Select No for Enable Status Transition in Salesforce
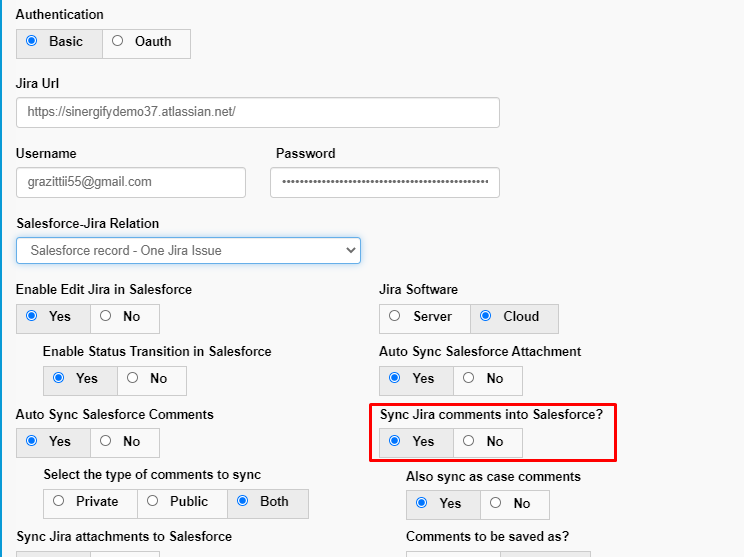Image resolution: width=744 pixels, height=557 pixels. [x=132, y=378]
